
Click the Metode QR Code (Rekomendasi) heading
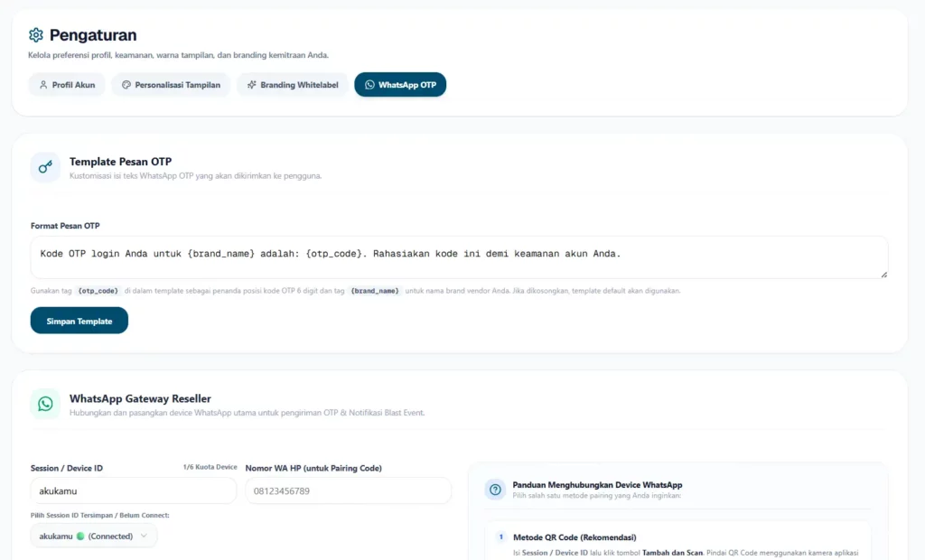click(x=575, y=537)
